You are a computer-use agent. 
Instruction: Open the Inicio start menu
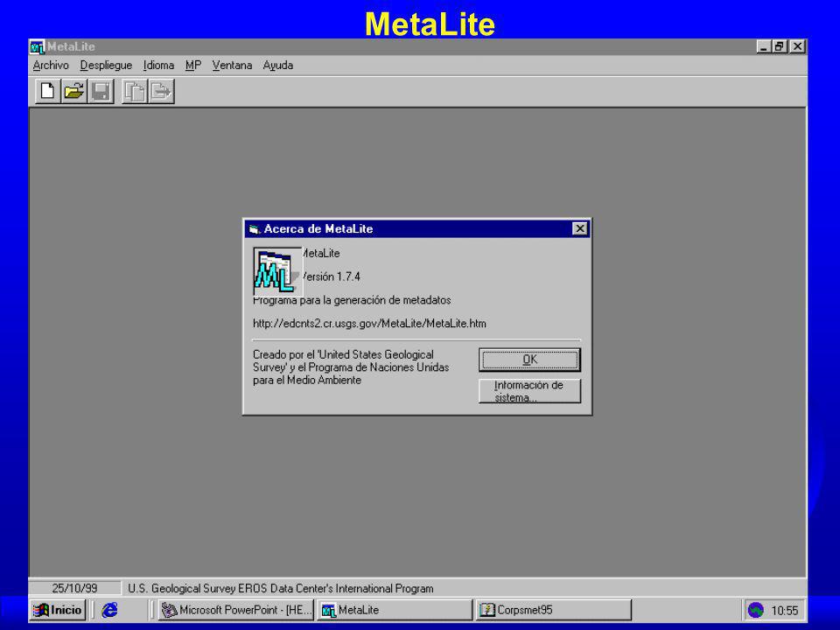(x=58, y=610)
